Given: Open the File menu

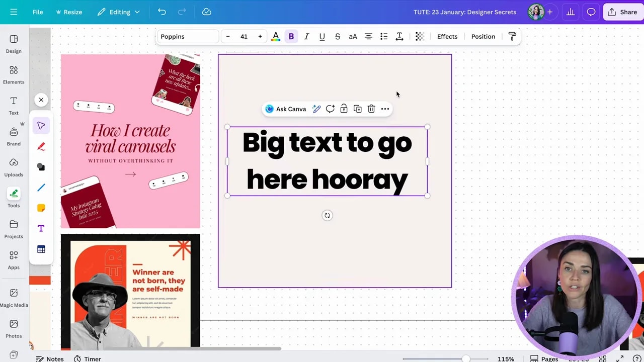Looking at the screenshot, I should coord(38,12).
